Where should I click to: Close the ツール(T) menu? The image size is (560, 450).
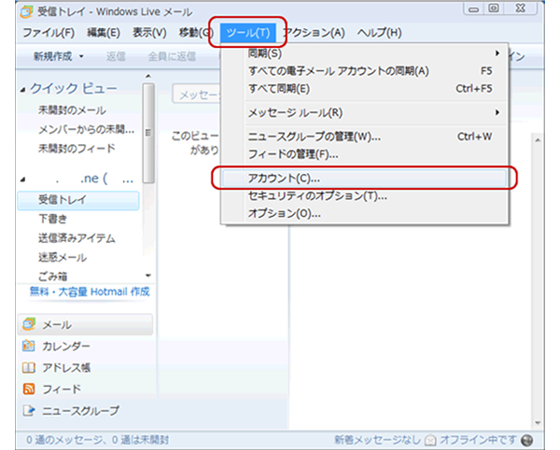248,33
